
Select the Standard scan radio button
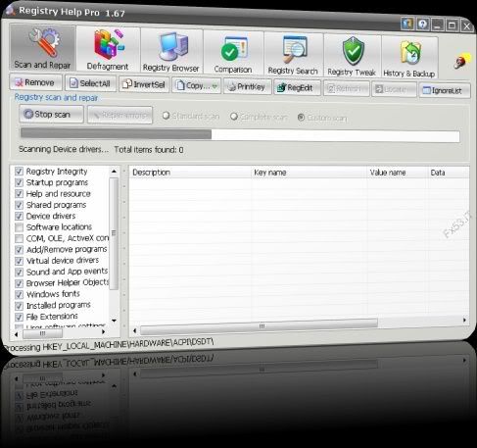167,116
